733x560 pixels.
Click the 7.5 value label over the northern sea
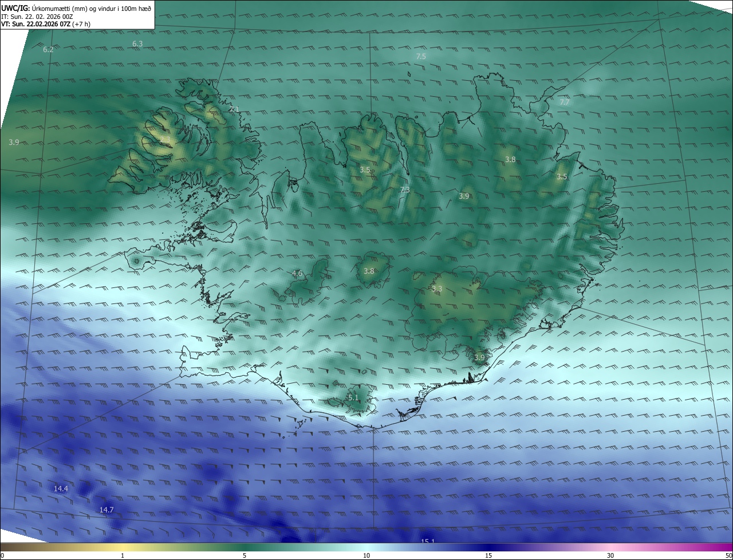(420, 56)
